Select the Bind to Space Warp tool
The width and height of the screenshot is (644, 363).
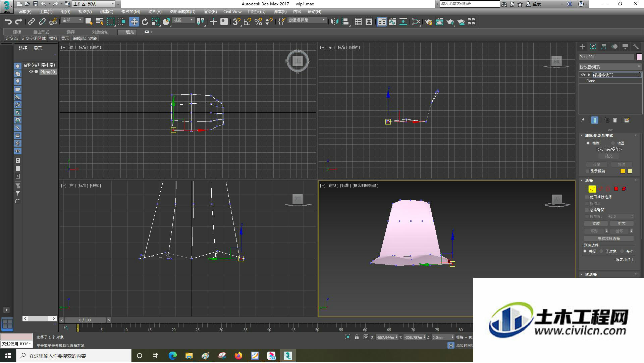53,22
